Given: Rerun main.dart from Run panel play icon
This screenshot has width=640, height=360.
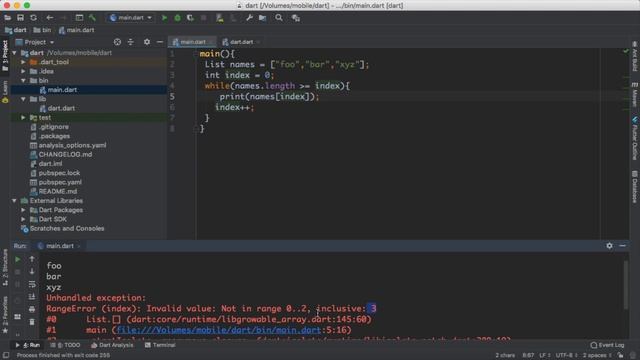Looking at the screenshot, I should [x=18, y=259].
